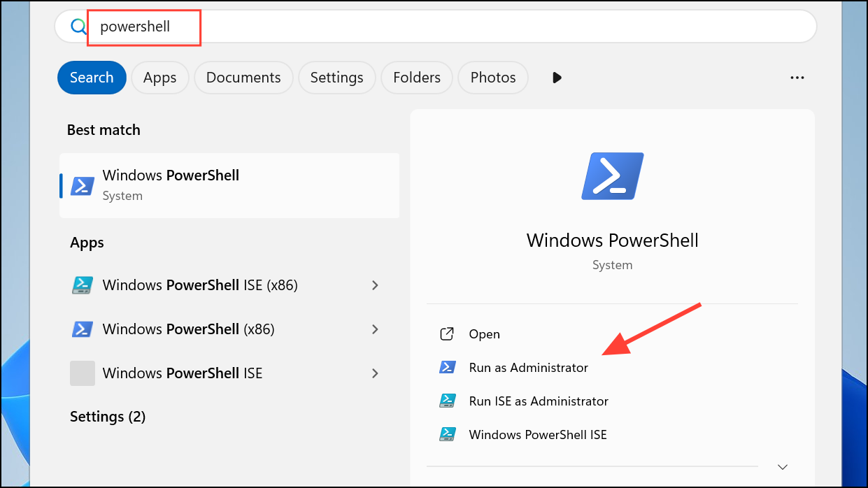Click the Run as Administrator shell icon

(448, 366)
